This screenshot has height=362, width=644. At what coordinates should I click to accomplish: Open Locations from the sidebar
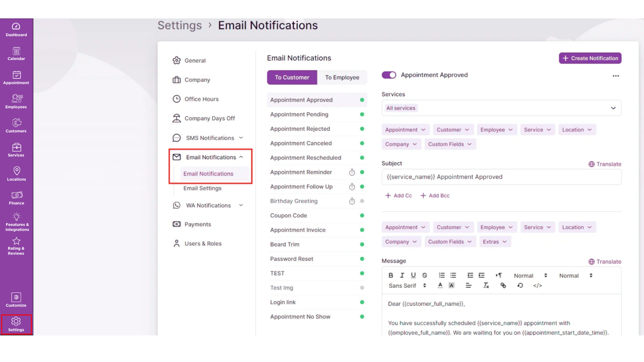pyautogui.click(x=16, y=174)
